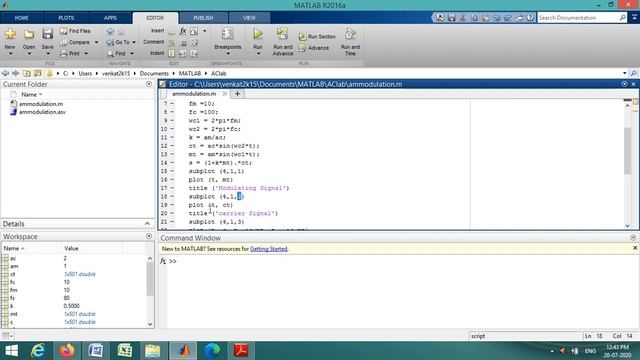Click the Compare files button
640x360 pixels.
(x=76, y=42)
